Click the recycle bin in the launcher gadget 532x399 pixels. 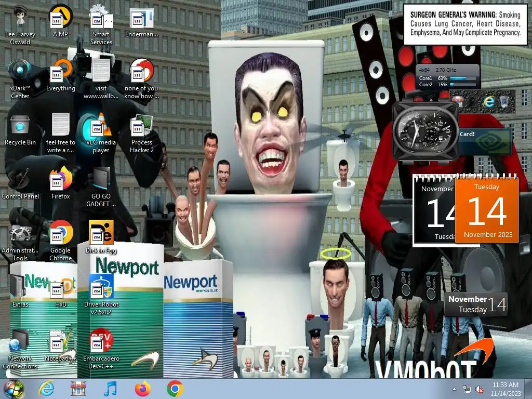[504, 101]
